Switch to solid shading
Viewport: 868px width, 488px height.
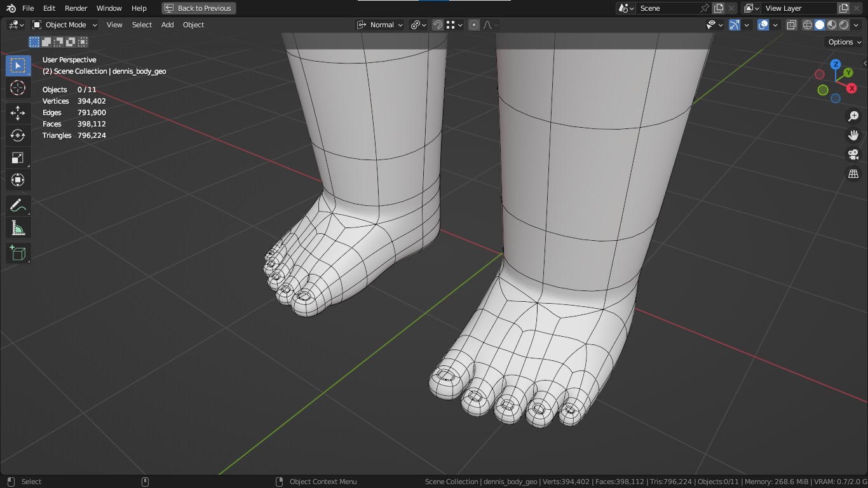pos(820,25)
